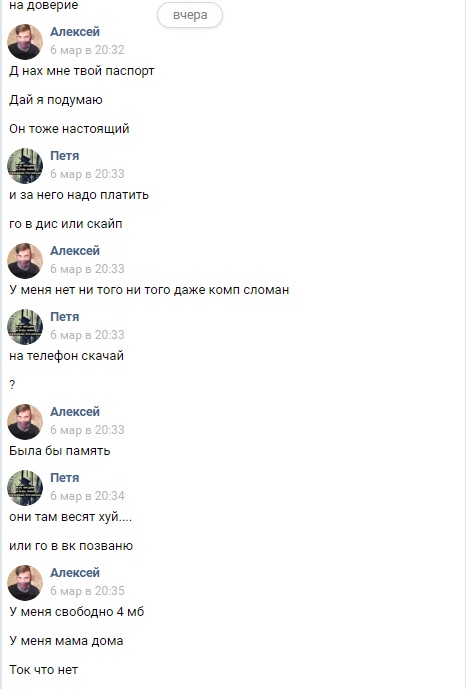Image resolution: width=466 pixels, height=689 pixels.
Task: Click the "6 мар в 20:35" timestamp
Action: pyautogui.click(x=87, y=590)
